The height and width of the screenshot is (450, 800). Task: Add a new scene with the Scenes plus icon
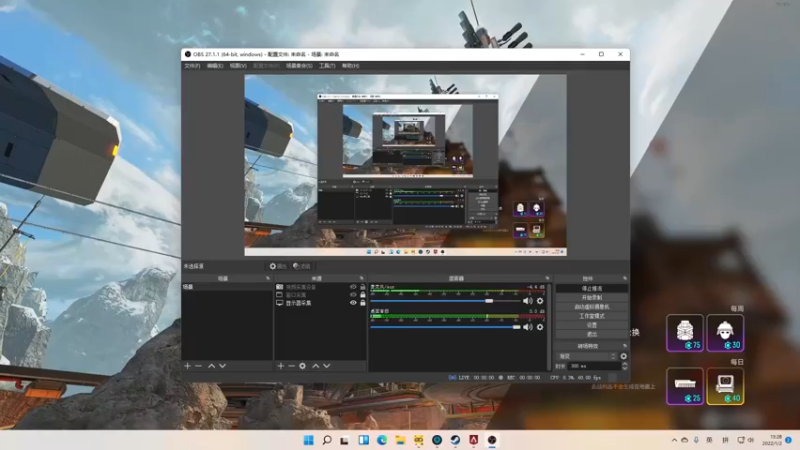tap(188, 366)
